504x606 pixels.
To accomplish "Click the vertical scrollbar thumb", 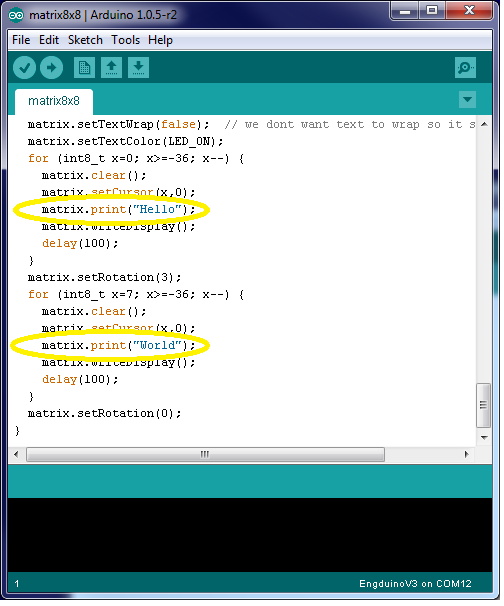I will pyautogui.click(x=484, y=405).
